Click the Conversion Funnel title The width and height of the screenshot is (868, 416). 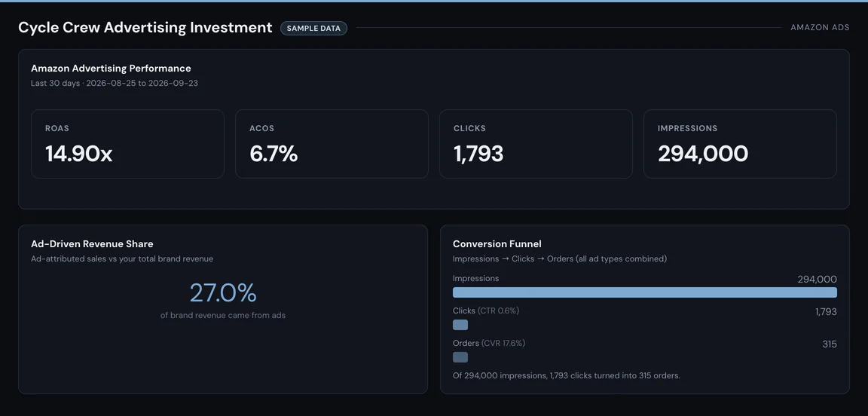(x=497, y=243)
